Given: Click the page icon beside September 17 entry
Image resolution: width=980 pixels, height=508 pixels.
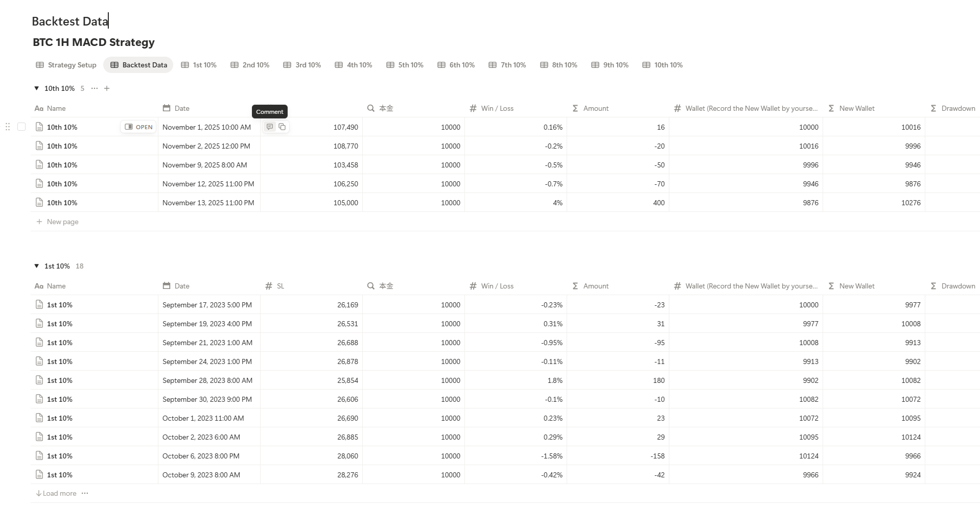Looking at the screenshot, I should tap(39, 304).
